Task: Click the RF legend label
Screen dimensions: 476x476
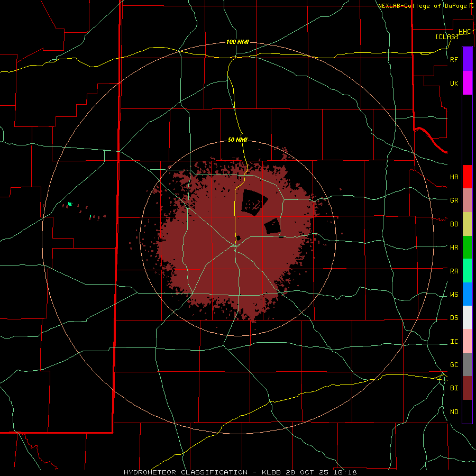Action: [x=454, y=59]
